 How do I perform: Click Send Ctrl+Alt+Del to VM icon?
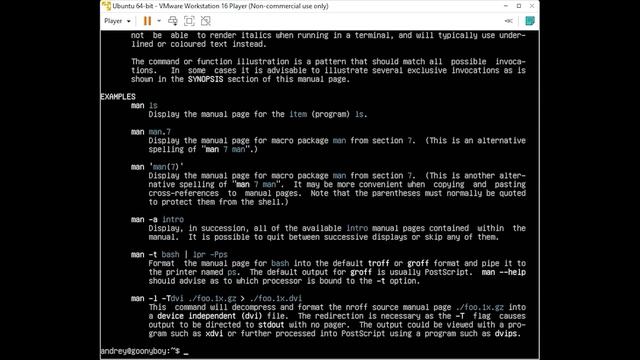(x=173, y=21)
